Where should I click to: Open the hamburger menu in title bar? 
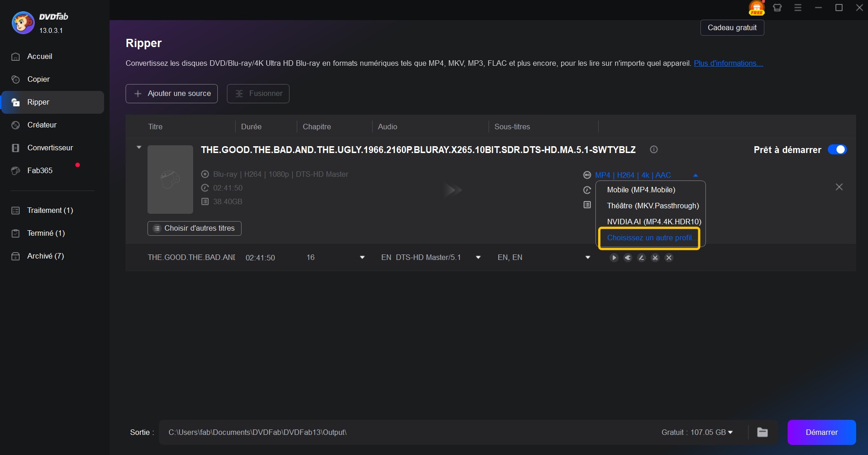[x=798, y=8]
